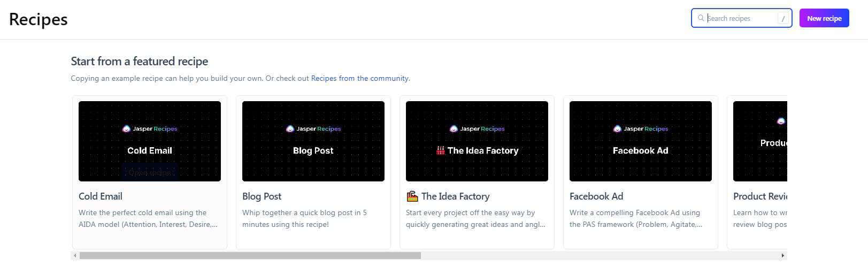Click the scrollbar right arrow

click(783, 256)
